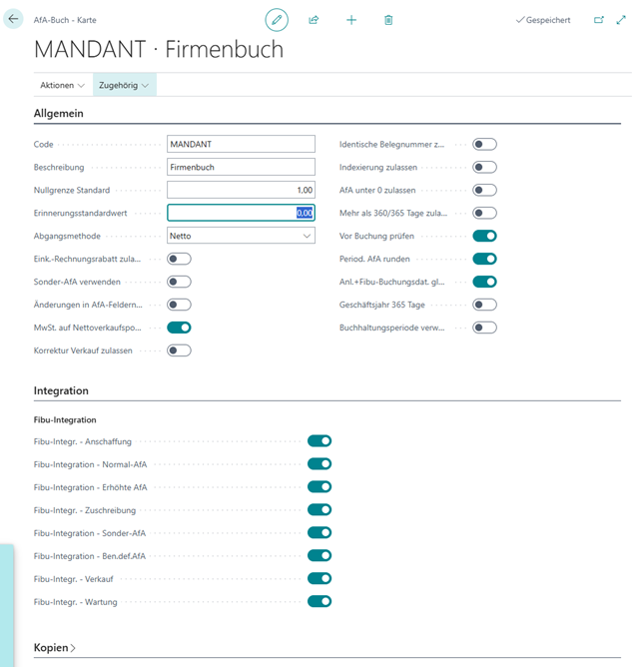The width and height of the screenshot is (644, 667).
Task: Click the expand to full screen icon
Action: pos(621,19)
